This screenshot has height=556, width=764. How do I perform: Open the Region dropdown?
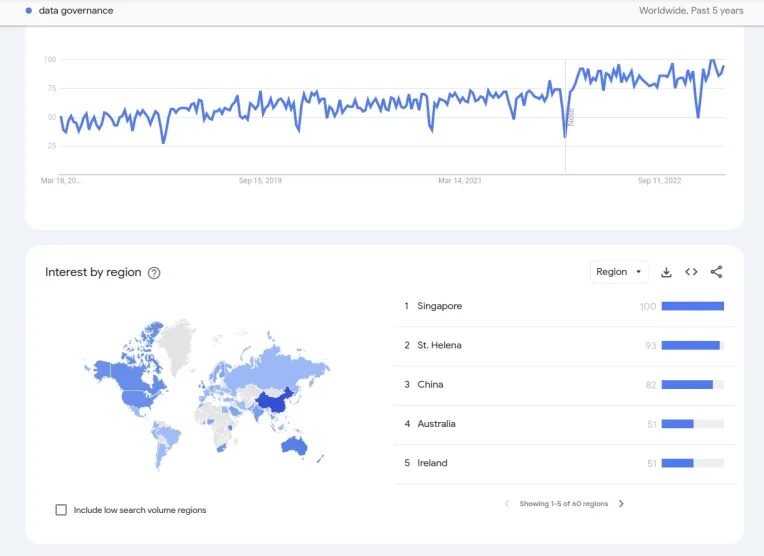pyautogui.click(x=619, y=272)
